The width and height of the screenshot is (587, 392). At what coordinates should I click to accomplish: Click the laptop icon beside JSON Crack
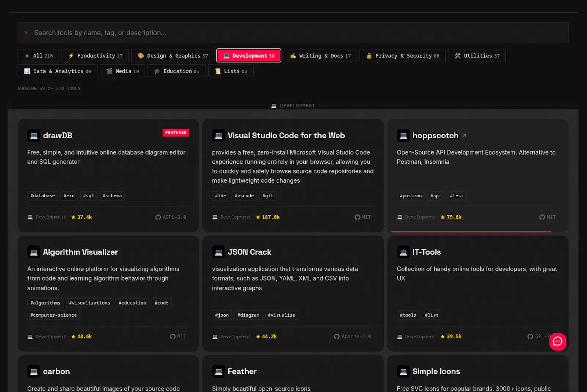(x=218, y=252)
